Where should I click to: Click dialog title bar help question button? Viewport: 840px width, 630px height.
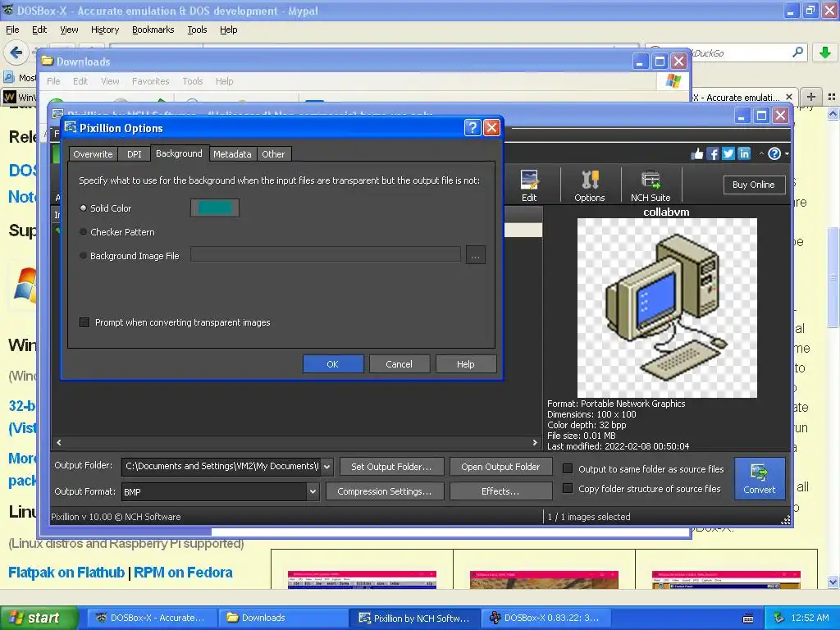[472, 128]
